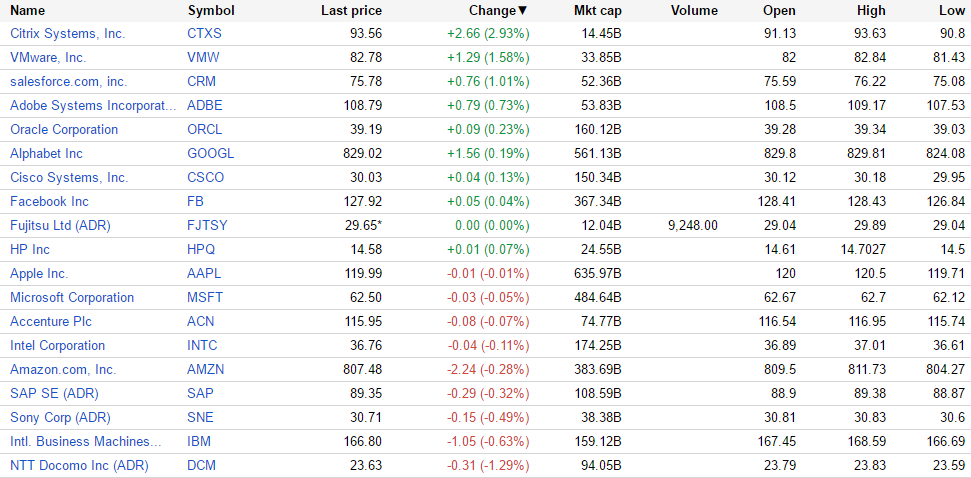
Task: Open the NTT Docomo Inc (ADR) link
Action: tap(65, 465)
